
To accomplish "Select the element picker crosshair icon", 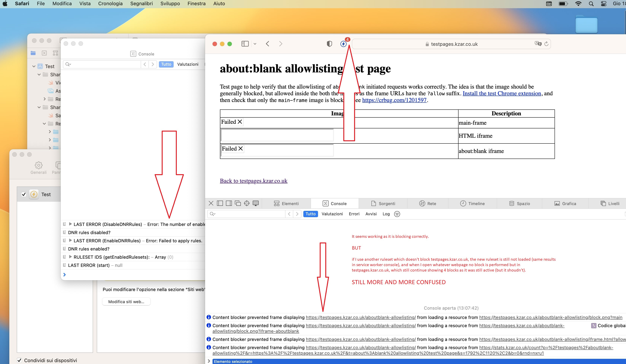I will tap(246, 203).
